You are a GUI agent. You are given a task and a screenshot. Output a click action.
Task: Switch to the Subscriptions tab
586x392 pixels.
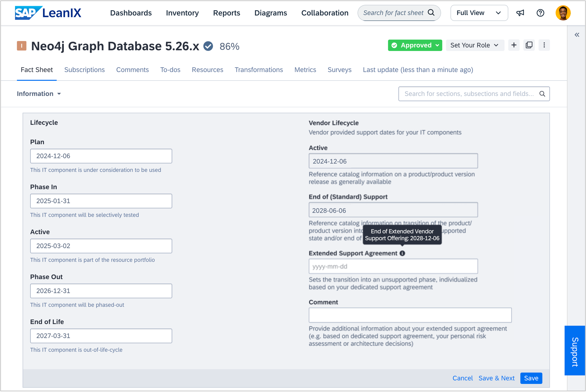click(85, 70)
